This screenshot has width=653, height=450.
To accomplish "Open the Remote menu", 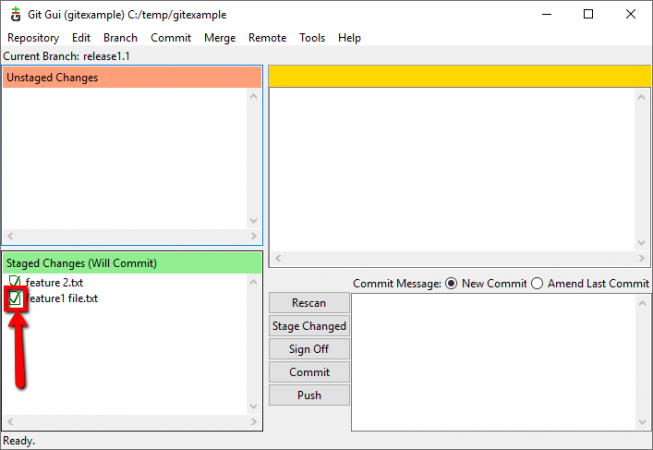I will point(267,38).
